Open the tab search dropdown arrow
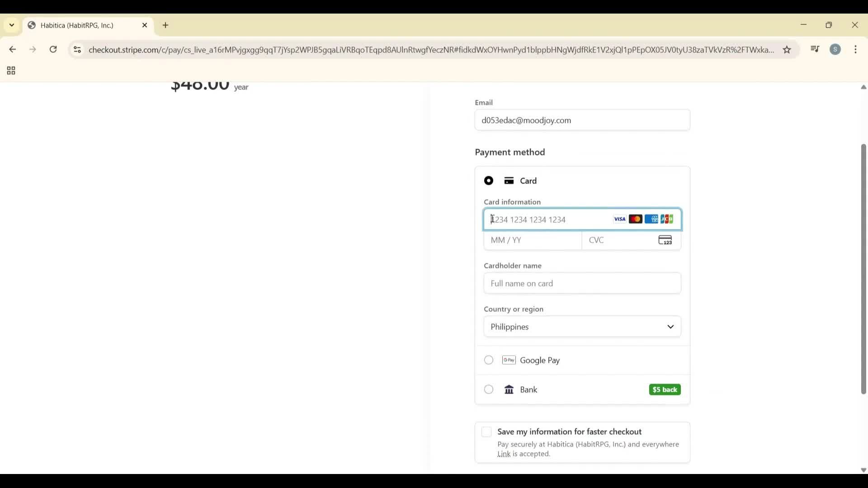This screenshot has height=488, width=868. point(11,25)
